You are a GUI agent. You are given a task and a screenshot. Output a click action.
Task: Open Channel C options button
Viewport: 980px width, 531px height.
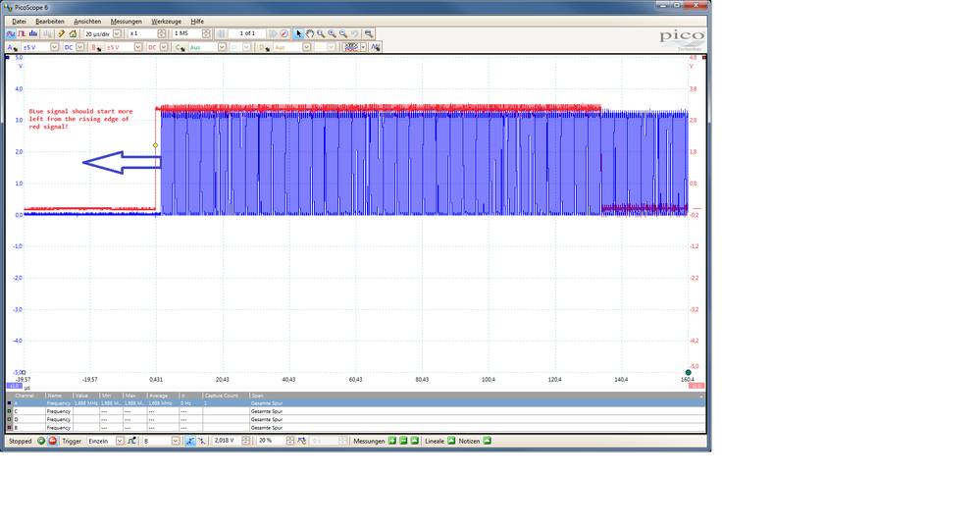[x=181, y=47]
